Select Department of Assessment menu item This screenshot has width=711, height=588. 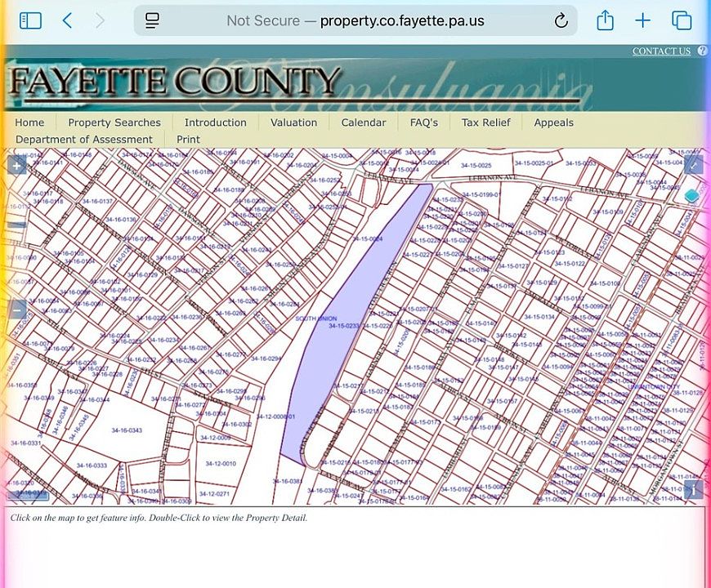point(84,140)
